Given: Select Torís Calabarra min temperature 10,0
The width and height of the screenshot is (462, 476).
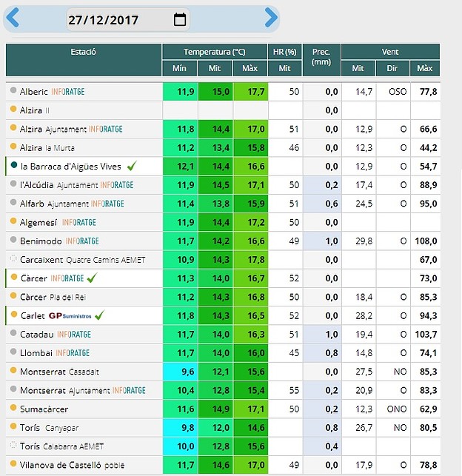Looking at the screenshot, I should point(186,446).
